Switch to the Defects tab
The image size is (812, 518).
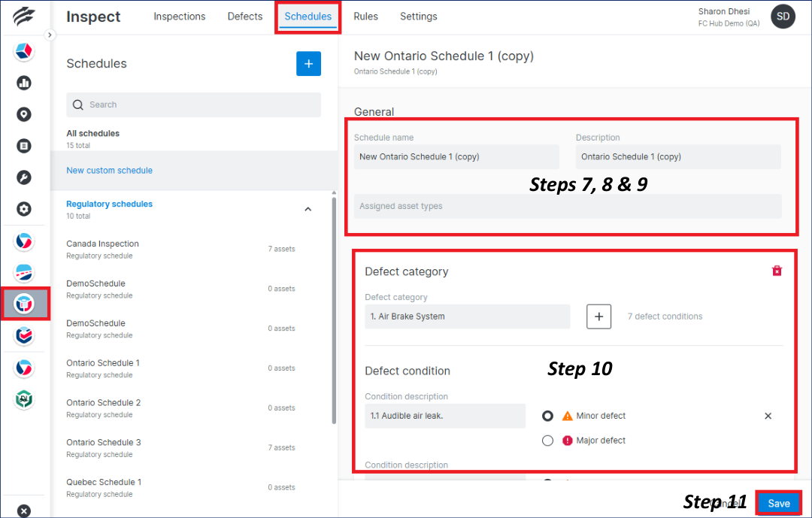244,16
